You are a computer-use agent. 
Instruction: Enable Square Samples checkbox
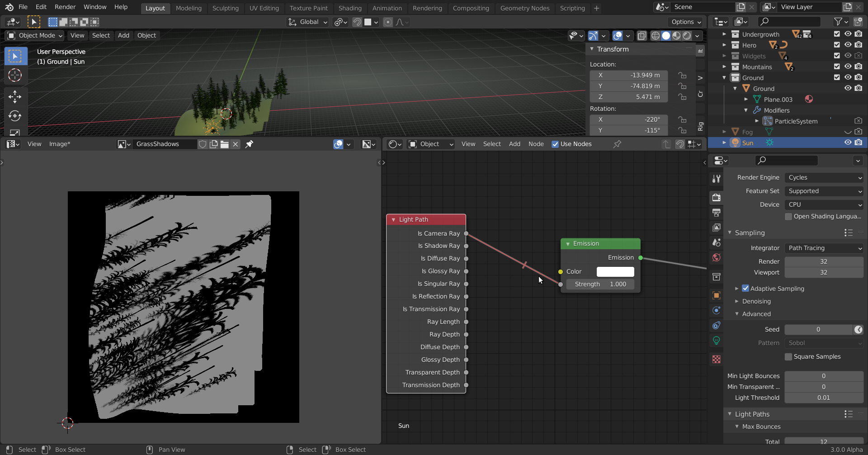[x=788, y=356]
